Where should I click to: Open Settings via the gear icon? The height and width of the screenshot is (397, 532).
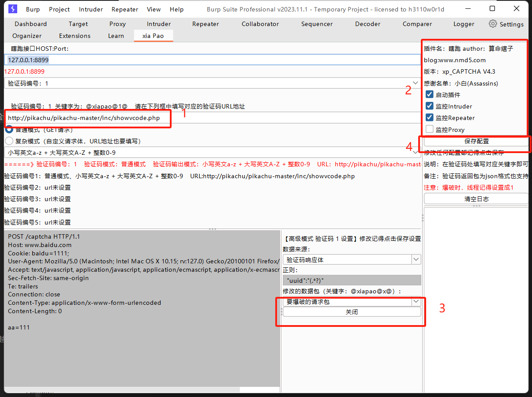click(493, 24)
